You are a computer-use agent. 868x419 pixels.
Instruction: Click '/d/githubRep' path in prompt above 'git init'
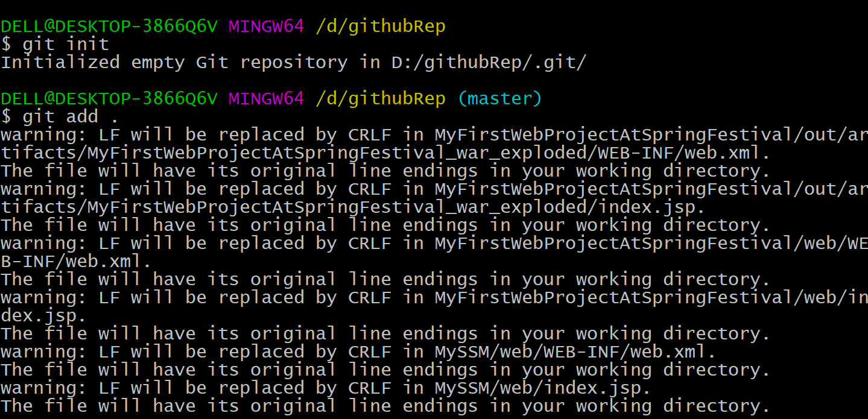coord(381,26)
